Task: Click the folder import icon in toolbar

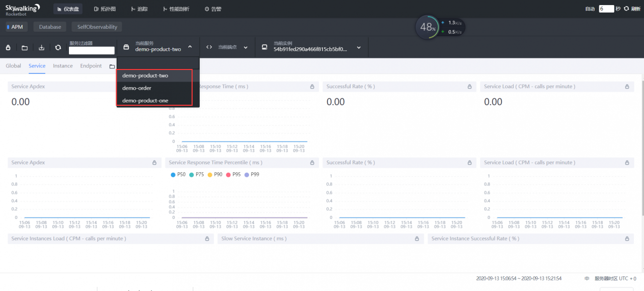Action: point(25,47)
